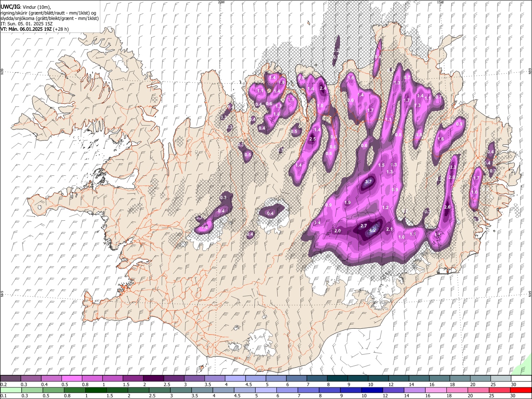
Task: Click the UWC/IG title text
Action: tap(10, 7)
